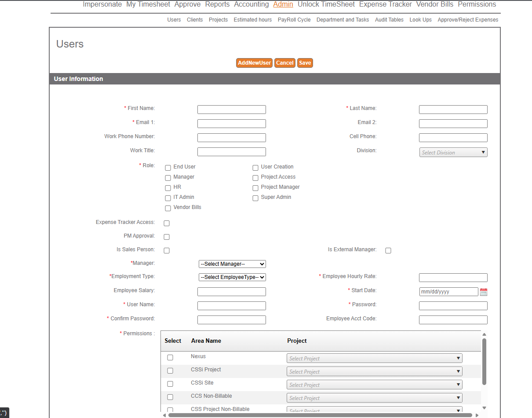
Task: Open the Impersonate menu
Action: coord(102,4)
